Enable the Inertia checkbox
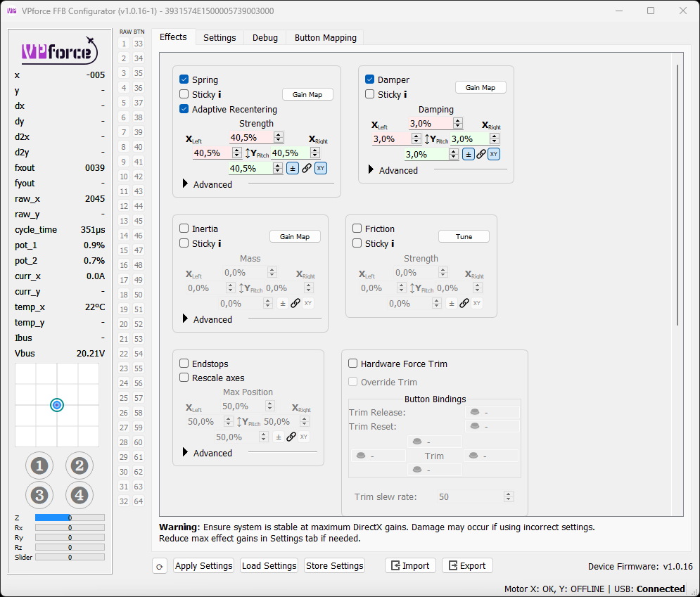 tap(184, 229)
